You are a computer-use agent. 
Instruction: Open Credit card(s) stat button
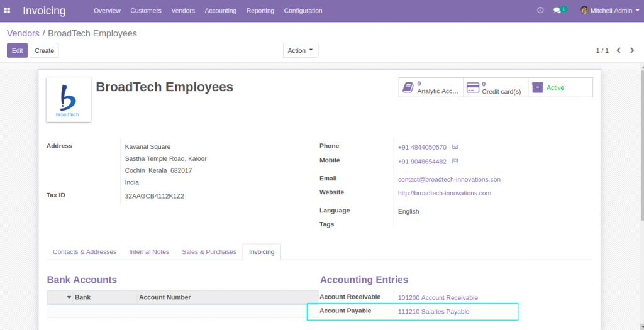coord(496,87)
